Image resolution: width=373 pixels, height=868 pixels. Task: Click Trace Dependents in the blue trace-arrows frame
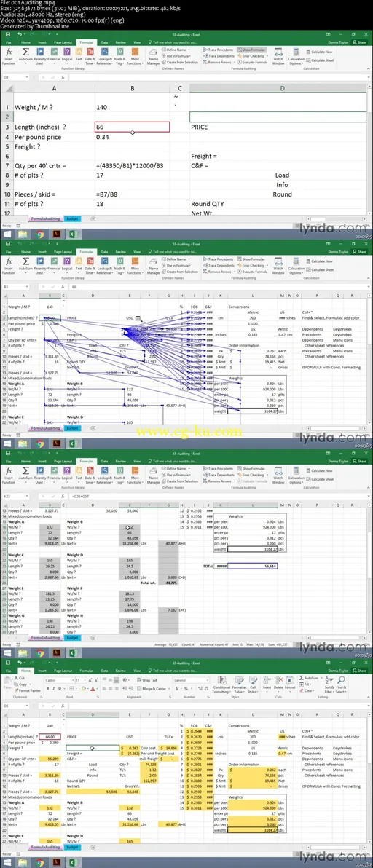click(219, 265)
